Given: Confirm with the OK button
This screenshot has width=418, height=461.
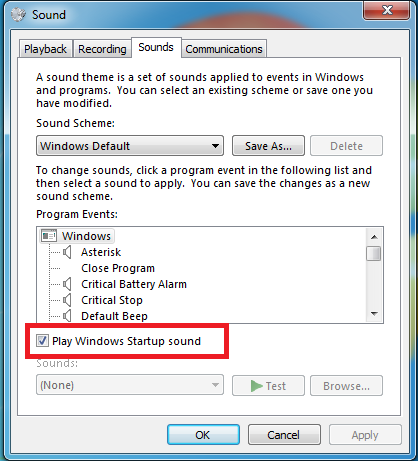Looking at the screenshot, I should [x=203, y=435].
